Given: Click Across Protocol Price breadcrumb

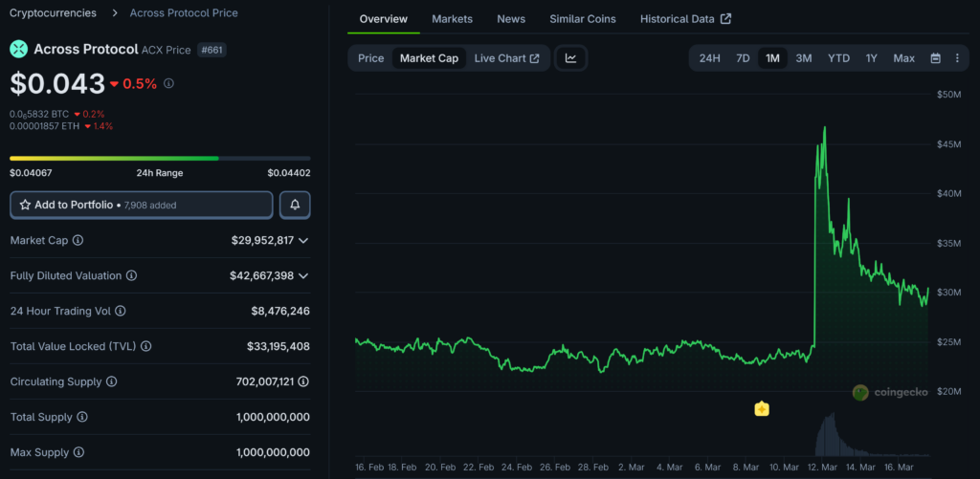Looking at the screenshot, I should (x=184, y=12).
